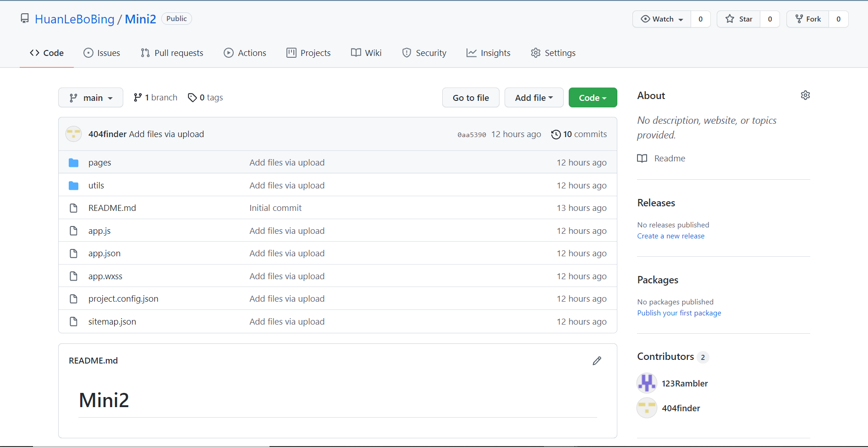
Task: Click the clock history icon beside commits
Action: coord(555,134)
